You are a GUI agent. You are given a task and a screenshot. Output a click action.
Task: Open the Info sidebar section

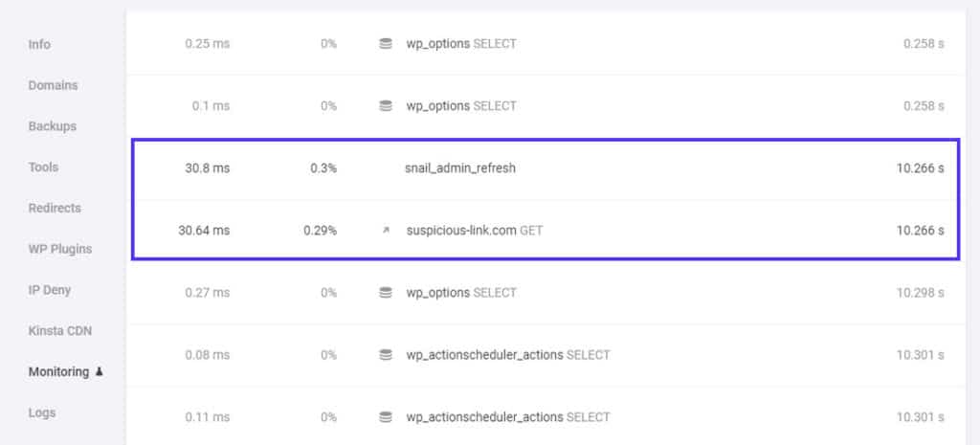39,44
